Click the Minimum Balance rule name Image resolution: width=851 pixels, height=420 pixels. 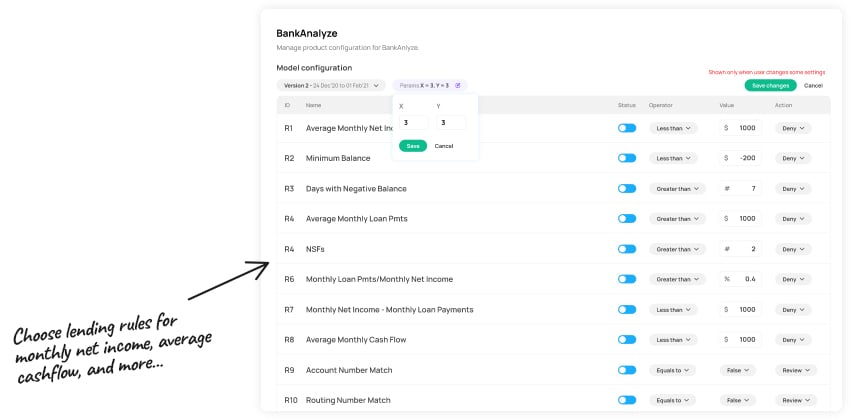pyautogui.click(x=338, y=158)
